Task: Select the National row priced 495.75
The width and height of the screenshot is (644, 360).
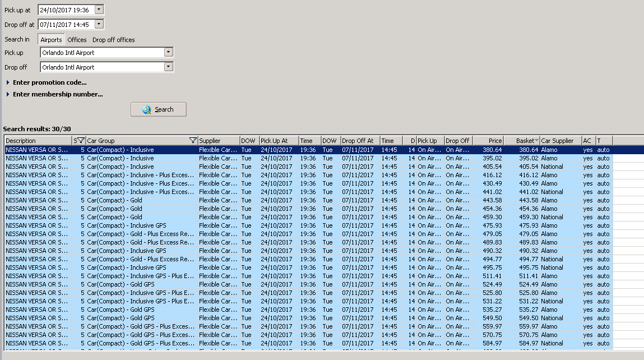Action: click(308, 267)
